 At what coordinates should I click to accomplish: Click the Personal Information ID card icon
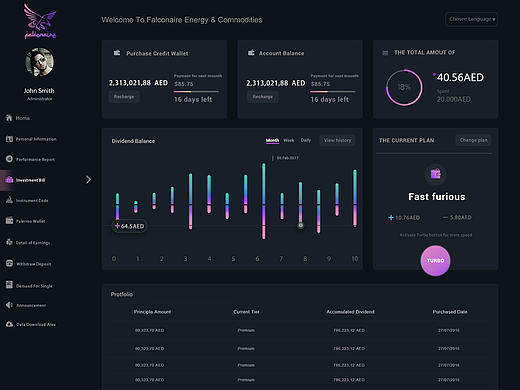tap(9, 139)
